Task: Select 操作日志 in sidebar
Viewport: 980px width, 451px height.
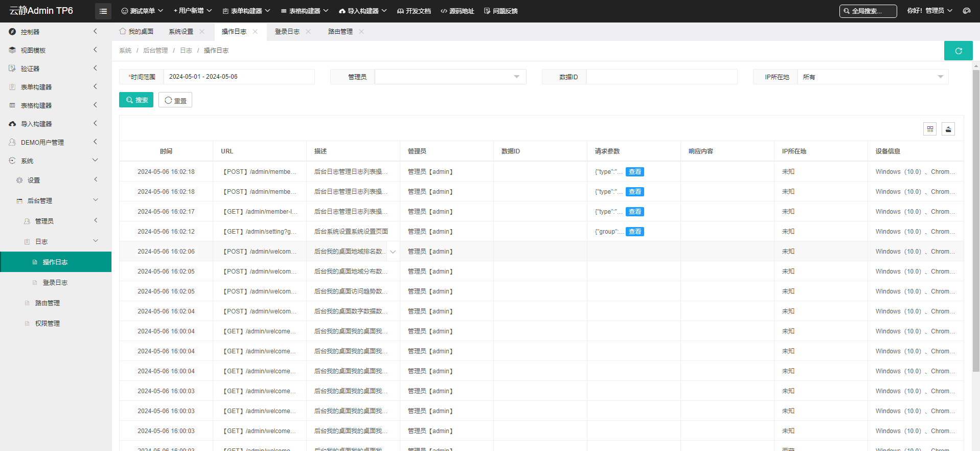Action: coord(56,262)
